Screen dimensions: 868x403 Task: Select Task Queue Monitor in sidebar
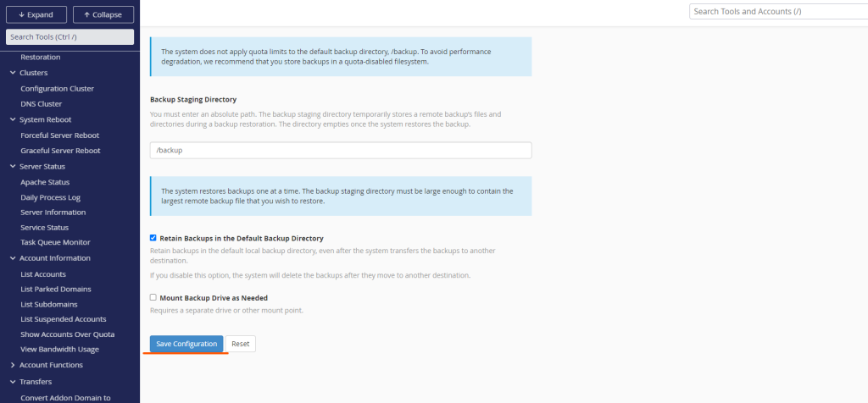click(x=56, y=243)
